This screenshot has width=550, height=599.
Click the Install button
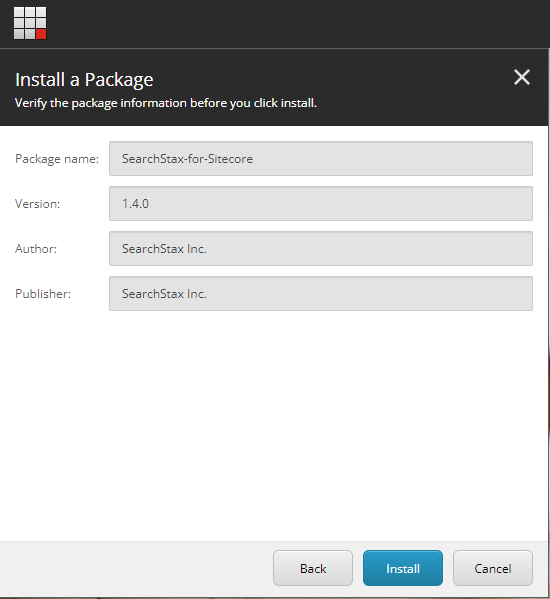tap(403, 568)
